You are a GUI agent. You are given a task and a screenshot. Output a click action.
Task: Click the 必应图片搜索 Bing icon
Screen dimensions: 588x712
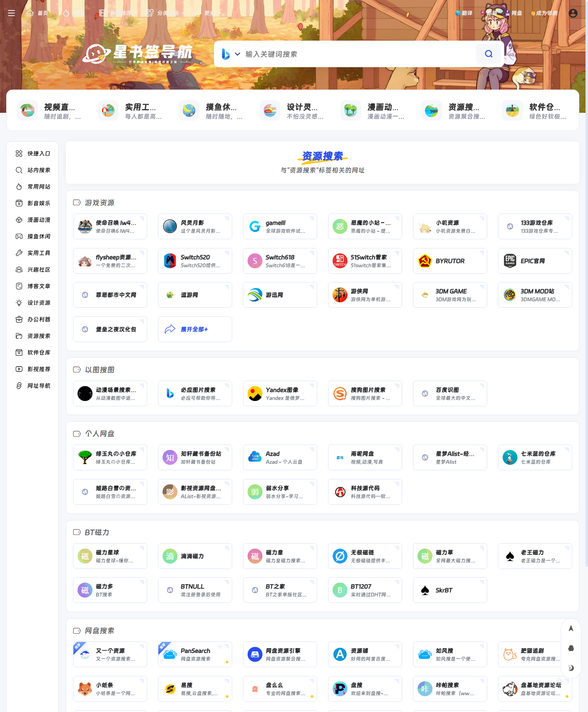pyautogui.click(x=170, y=394)
